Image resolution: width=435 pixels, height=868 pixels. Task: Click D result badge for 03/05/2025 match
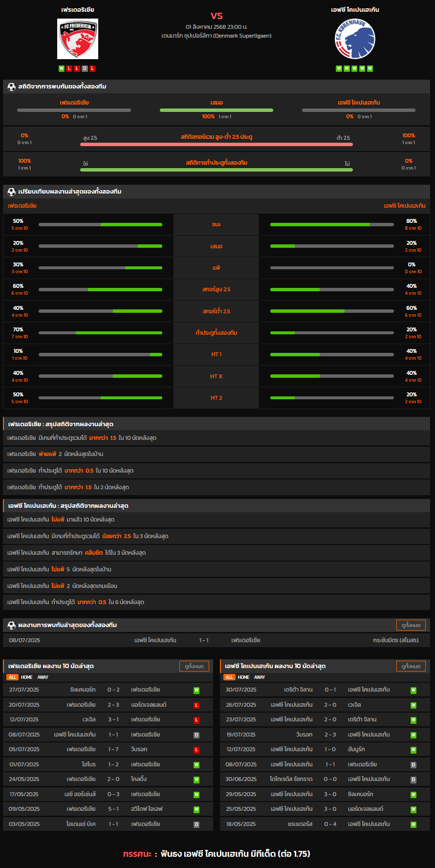point(196,825)
